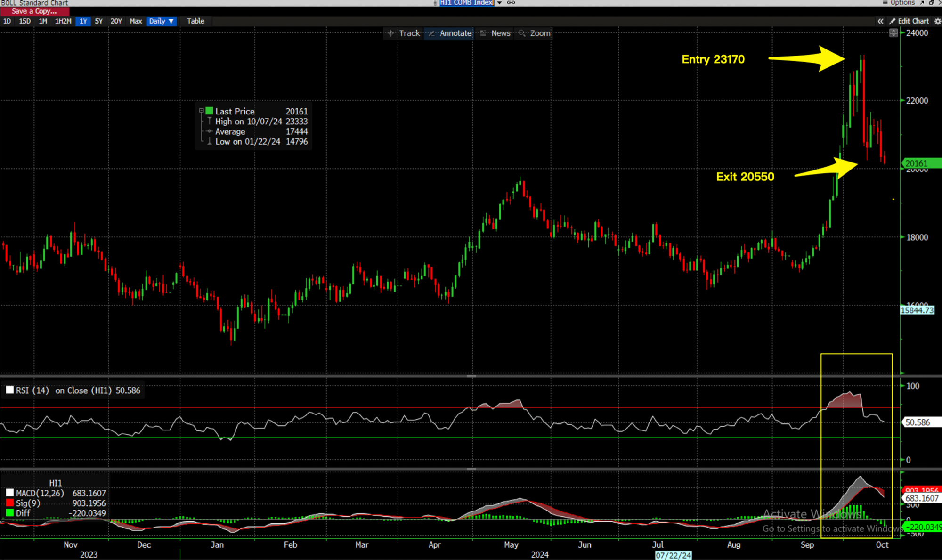Open the News overlay tool
Viewport: 942px width, 560px height.
point(495,33)
